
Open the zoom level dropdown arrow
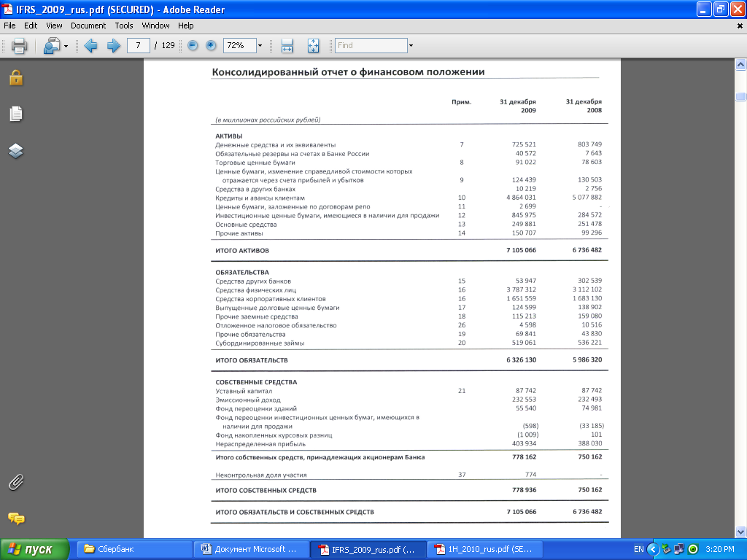pos(260,46)
